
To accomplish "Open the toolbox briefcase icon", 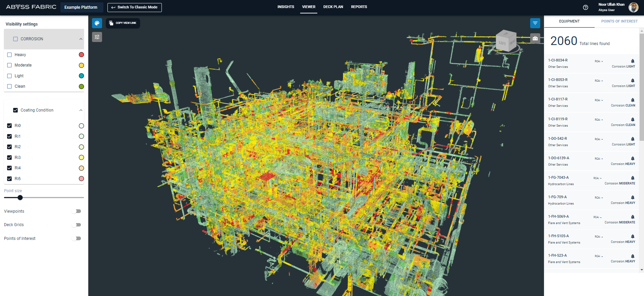I will tap(535, 38).
